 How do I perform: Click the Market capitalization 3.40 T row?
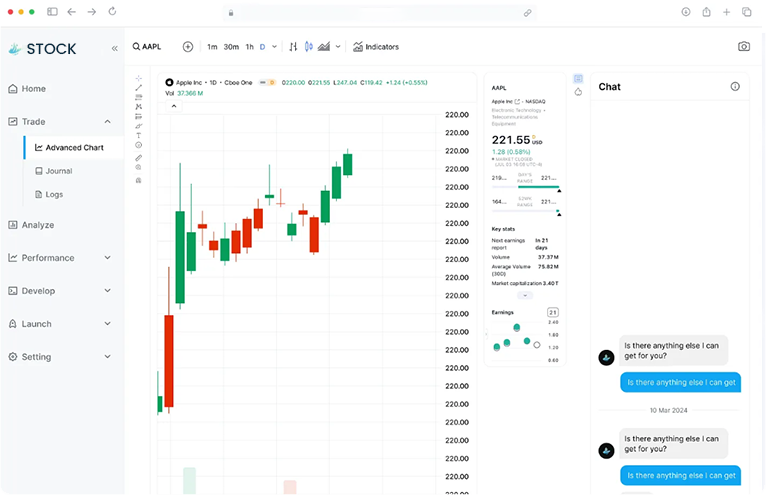coord(525,283)
